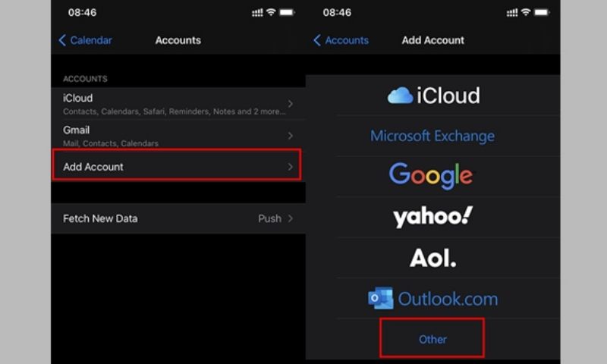Expand the chevron on the Gmail row

pyautogui.click(x=291, y=136)
